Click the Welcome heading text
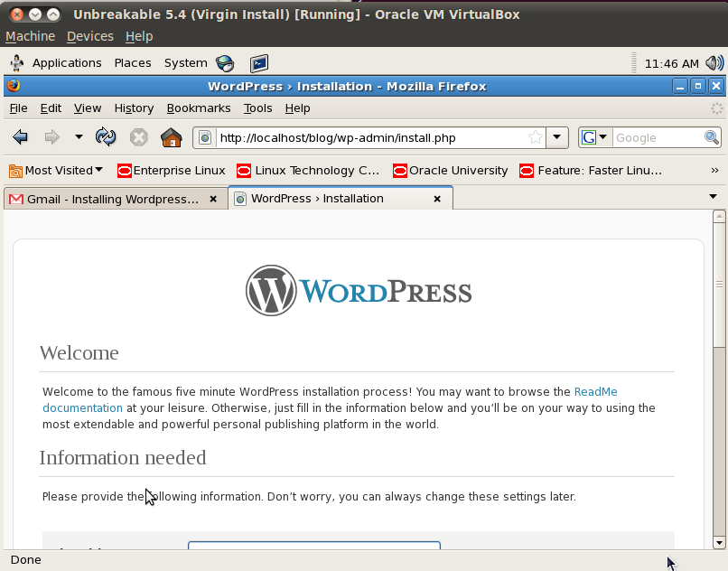The image size is (728, 571). click(79, 353)
